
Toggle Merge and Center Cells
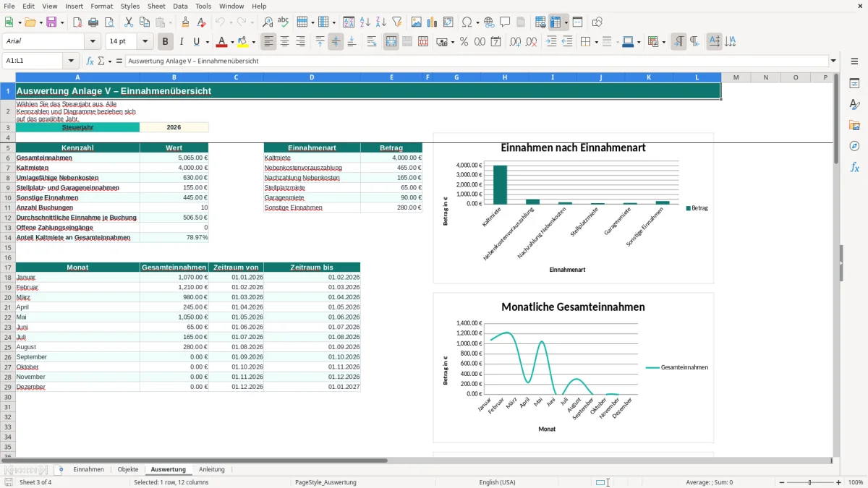[391, 42]
